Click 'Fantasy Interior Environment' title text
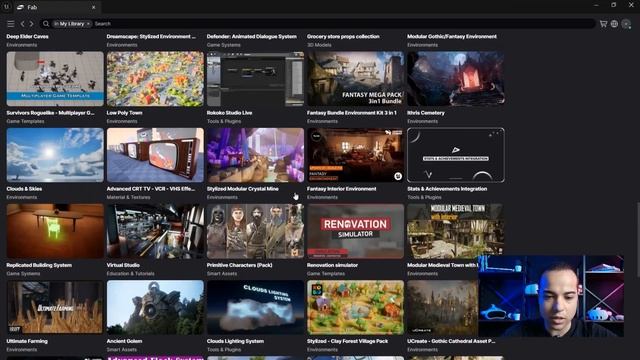Screen dimensions: 640x360 click(342, 189)
